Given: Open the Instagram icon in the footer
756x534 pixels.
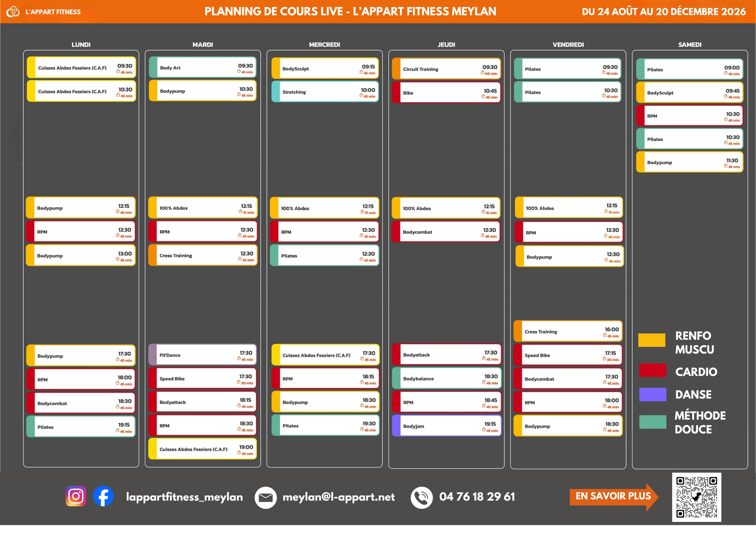Looking at the screenshot, I should 76,496.
